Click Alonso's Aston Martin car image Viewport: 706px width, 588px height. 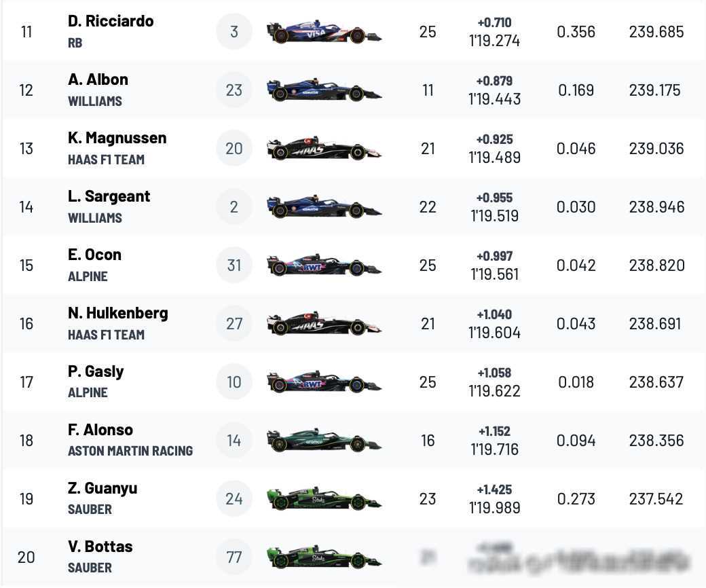324,441
